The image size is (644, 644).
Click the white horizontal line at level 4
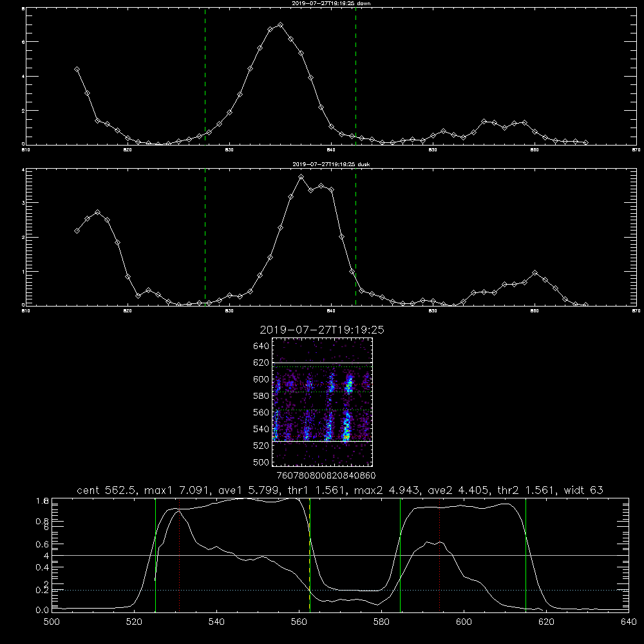coord(340,555)
